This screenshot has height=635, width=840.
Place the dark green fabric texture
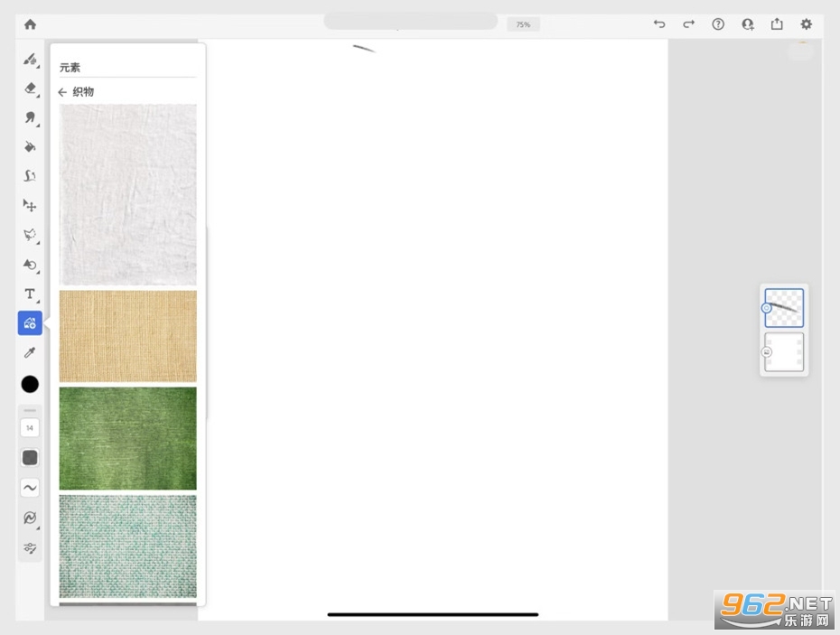(x=127, y=438)
